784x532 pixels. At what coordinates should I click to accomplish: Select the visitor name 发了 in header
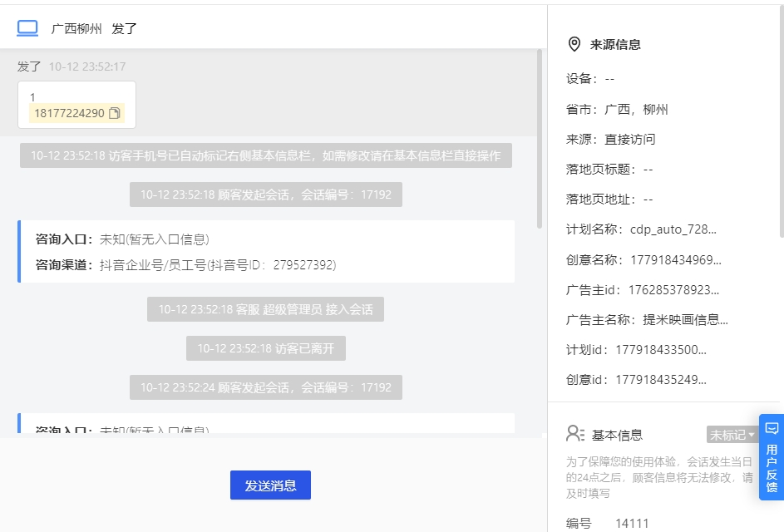click(124, 29)
